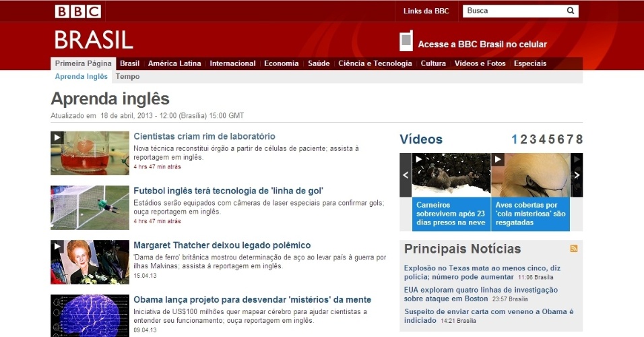Open Carneiros sobrevivem após 23 dias caption
This screenshot has width=644, height=337.
pyautogui.click(x=451, y=214)
